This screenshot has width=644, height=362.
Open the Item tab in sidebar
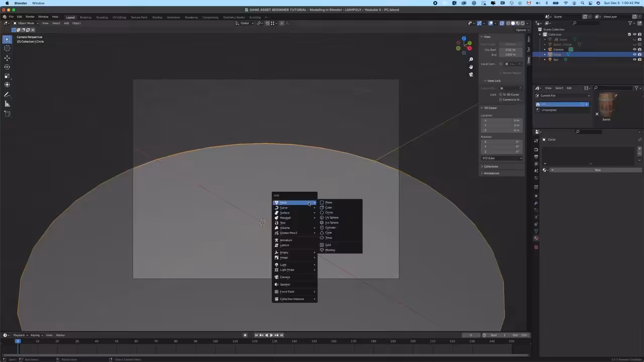pyautogui.click(x=528, y=40)
